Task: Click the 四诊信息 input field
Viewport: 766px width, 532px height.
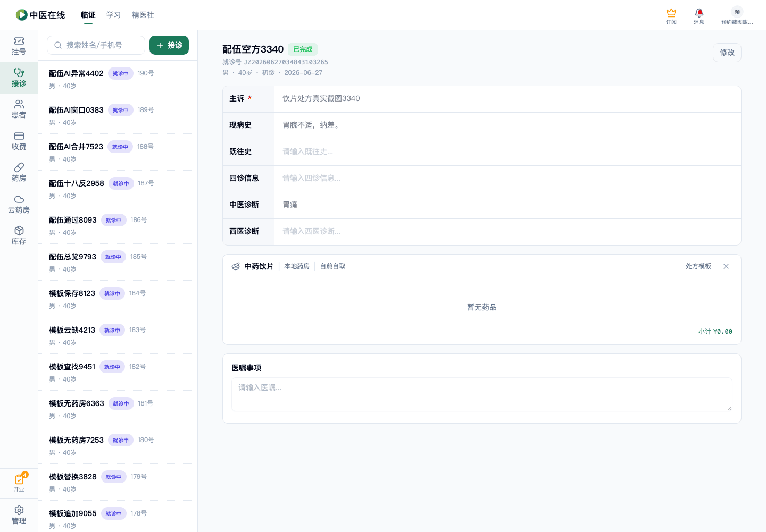Action: click(507, 179)
